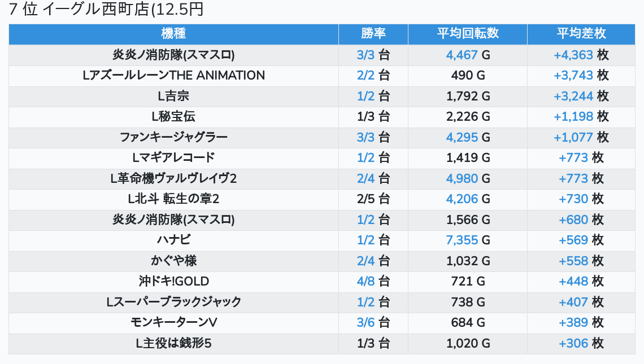
Task: Select the L主役は銭形5 machine name
Action: click(173, 343)
